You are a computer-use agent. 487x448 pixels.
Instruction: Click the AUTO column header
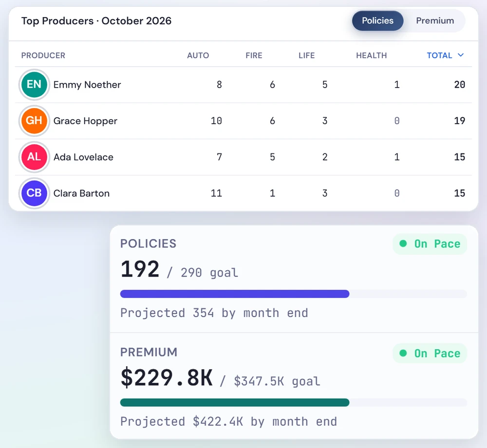point(198,56)
